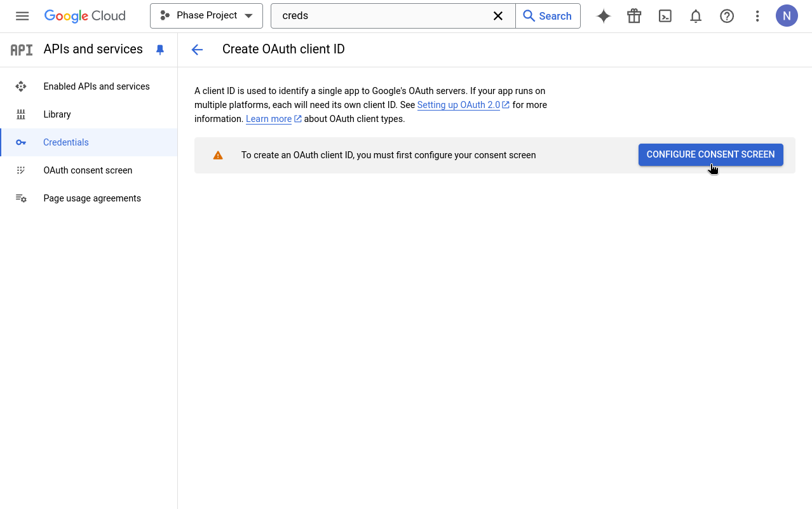Select Credentials in the sidebar
Image resolution: width=812 pixels, height=509 pixels.
point(66,142)
